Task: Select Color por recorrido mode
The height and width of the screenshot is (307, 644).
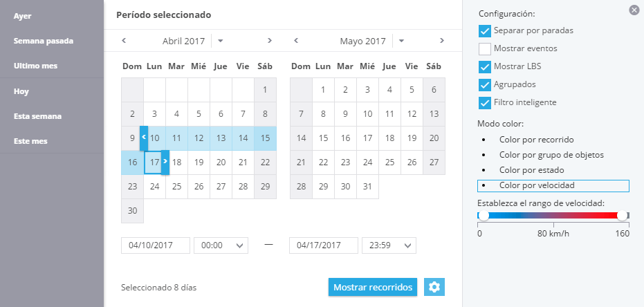Action: (x=536, y=140)
